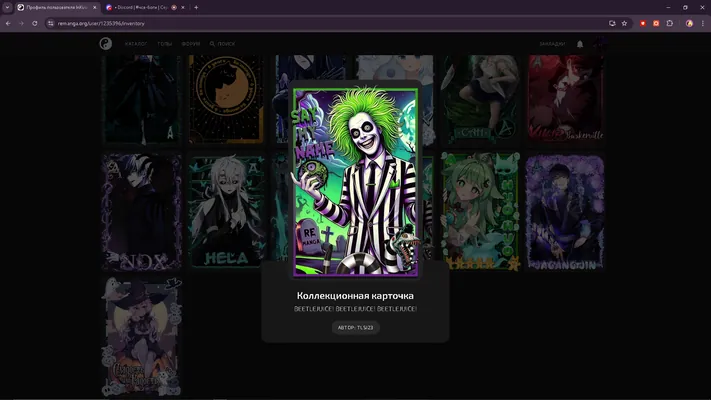Open the NOX card thumbnail
This screenshot has width=711, height=400.
[141, 212]
